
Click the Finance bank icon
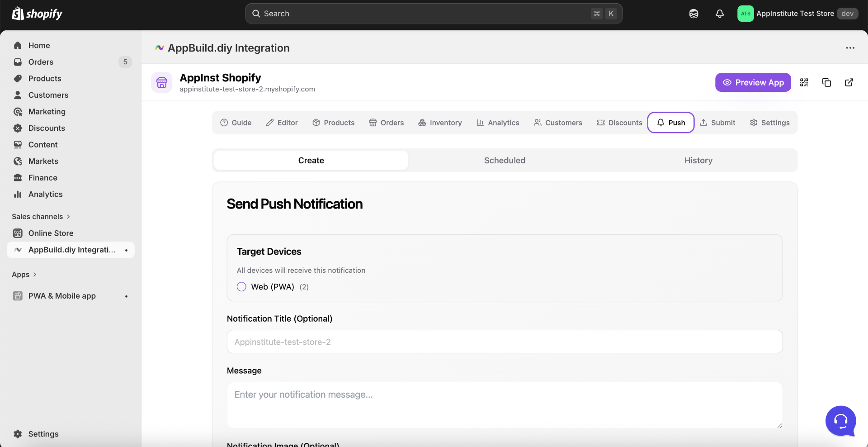[x=18, y=177]
